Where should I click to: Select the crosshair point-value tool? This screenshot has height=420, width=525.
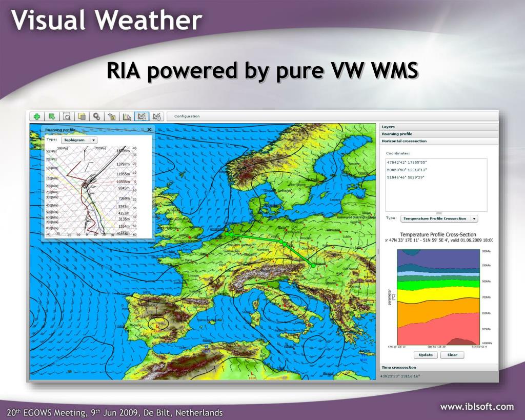(111, 116)
